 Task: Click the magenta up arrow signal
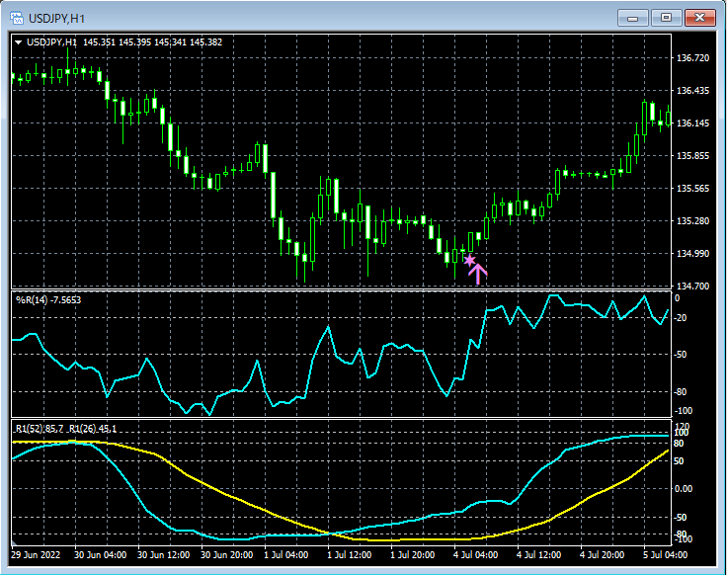478,274
